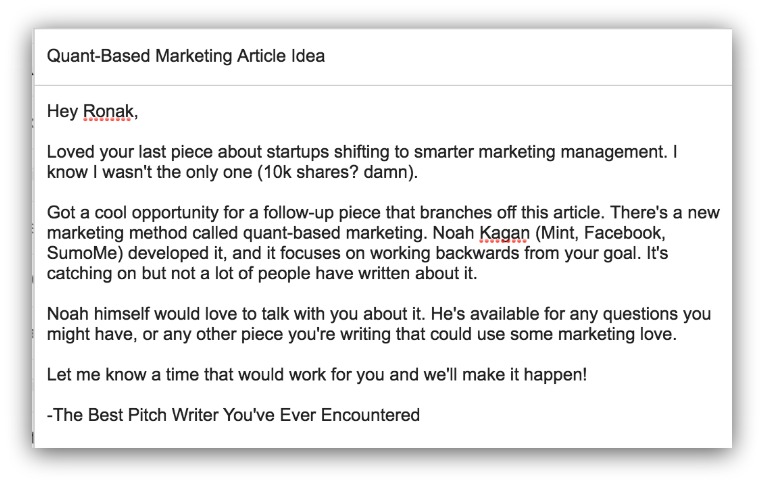The width and height of the screenshot is (764, 484).
Task: Click the words 'make it happen!'
Action: click(x=524, y=375)
